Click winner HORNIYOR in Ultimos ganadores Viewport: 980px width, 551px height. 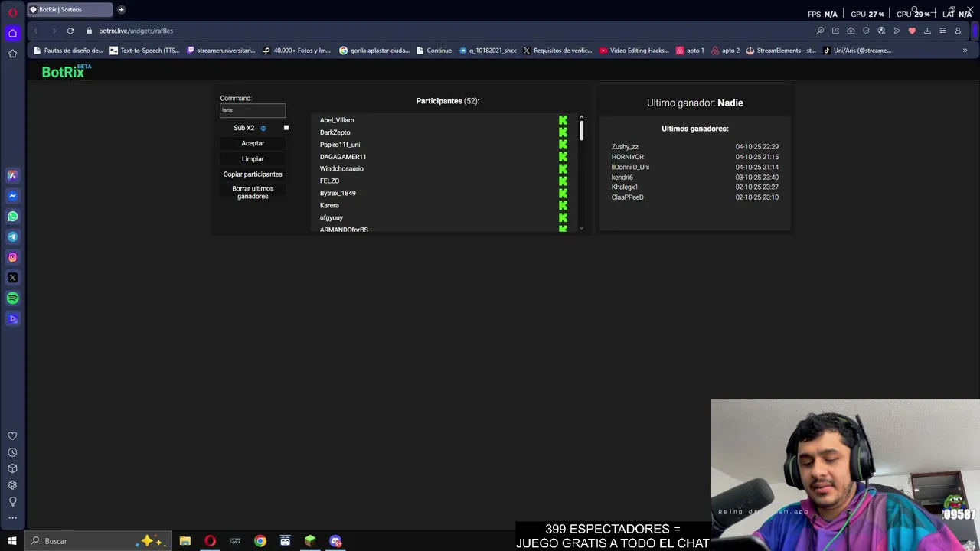click(x=627, y=157)
